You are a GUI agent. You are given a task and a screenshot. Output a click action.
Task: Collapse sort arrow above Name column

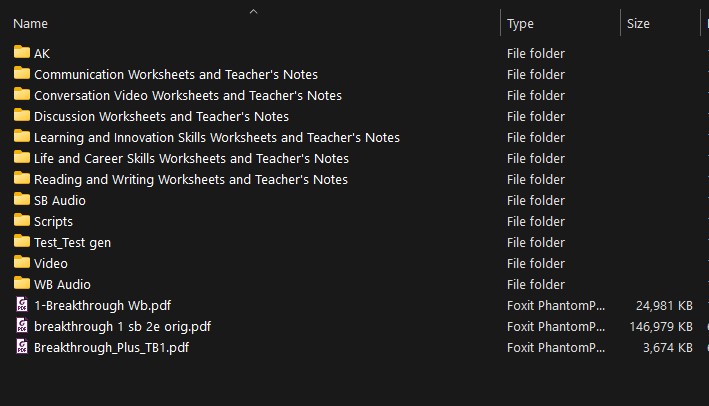tap(253, 12)
